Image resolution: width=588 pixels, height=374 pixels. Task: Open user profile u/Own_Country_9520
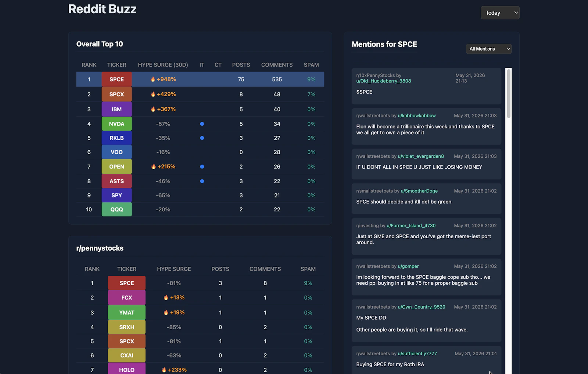click(421, 307)
